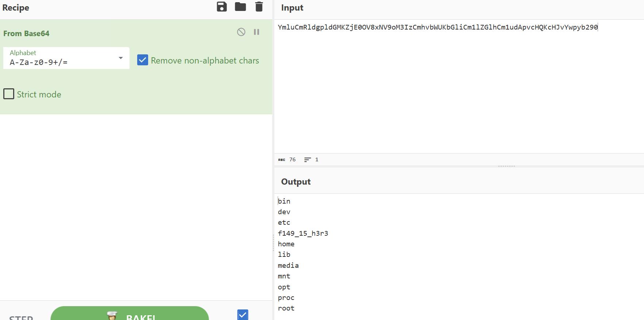Click the 'lib' output line

(284, 254)
